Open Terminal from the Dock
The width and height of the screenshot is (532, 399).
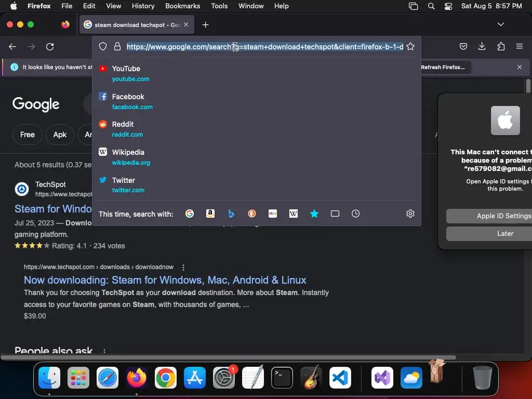pos(282,378)
